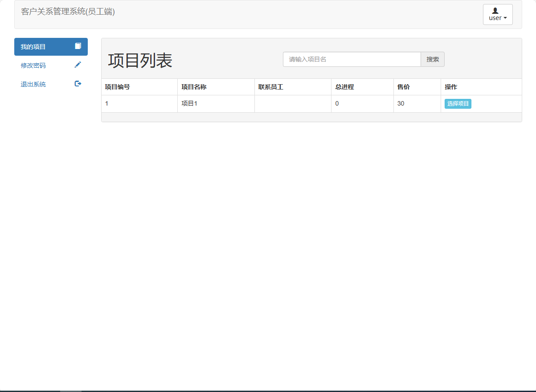Click the user avatar icon in top right
Viewport: 536px width, 392px height.
pyautogui.click(x=495, y=11)
